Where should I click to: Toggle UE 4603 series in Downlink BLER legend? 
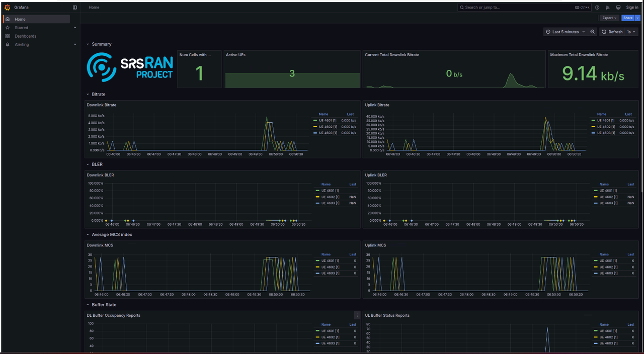331,203
